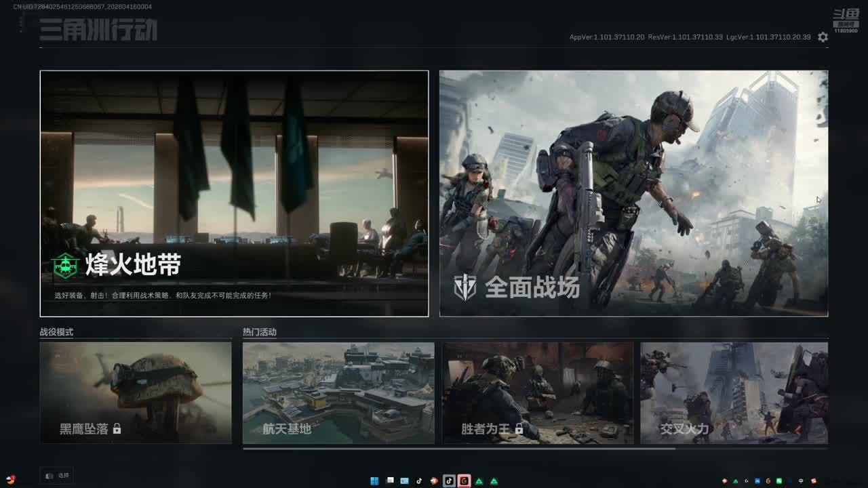Open the settings gear icon
The height and width of the screenshot is (488, 868).
pos(823,37)
